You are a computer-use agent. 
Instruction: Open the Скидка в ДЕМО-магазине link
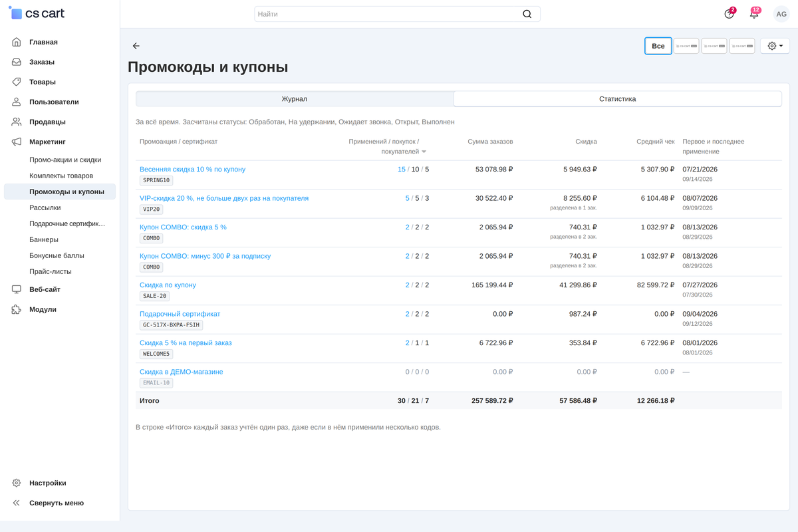click(182, 372)
